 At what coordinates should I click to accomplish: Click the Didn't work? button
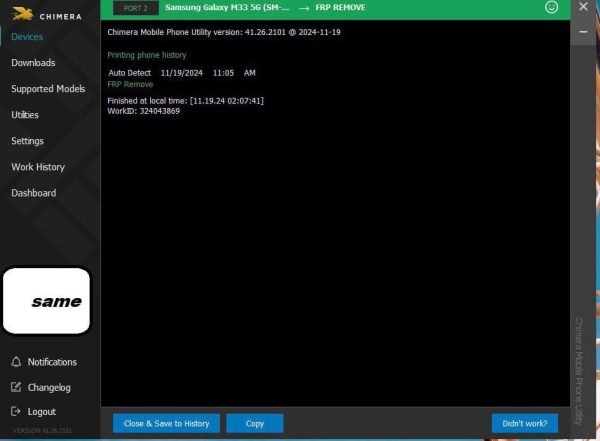tap(525, 423)
